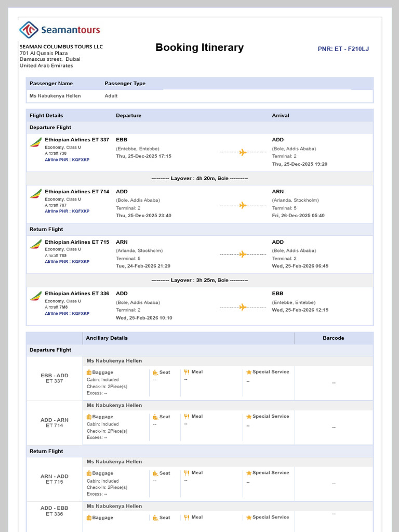The width and height of the screenshot is (399, 532).
Task: Click Meal icon in ARN - ADD ancillary row
Action: (x=187, y=473)
